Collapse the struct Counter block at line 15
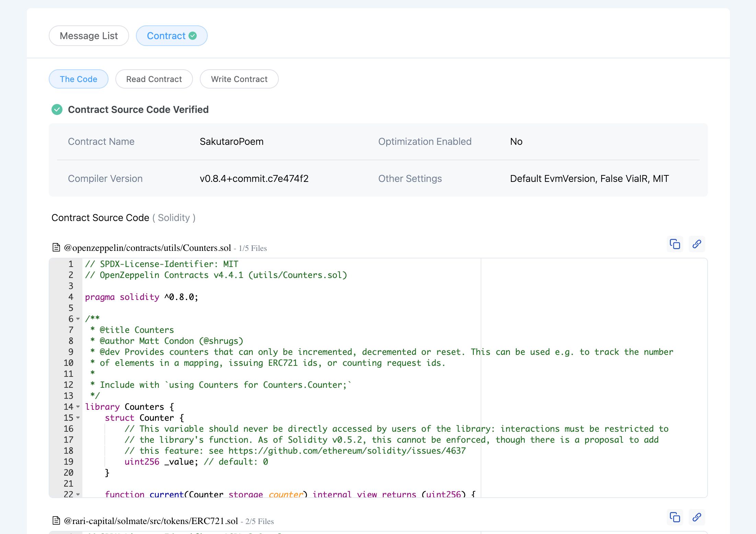The width and height of the screenshot is (756, 534). [x=78, y=418]
